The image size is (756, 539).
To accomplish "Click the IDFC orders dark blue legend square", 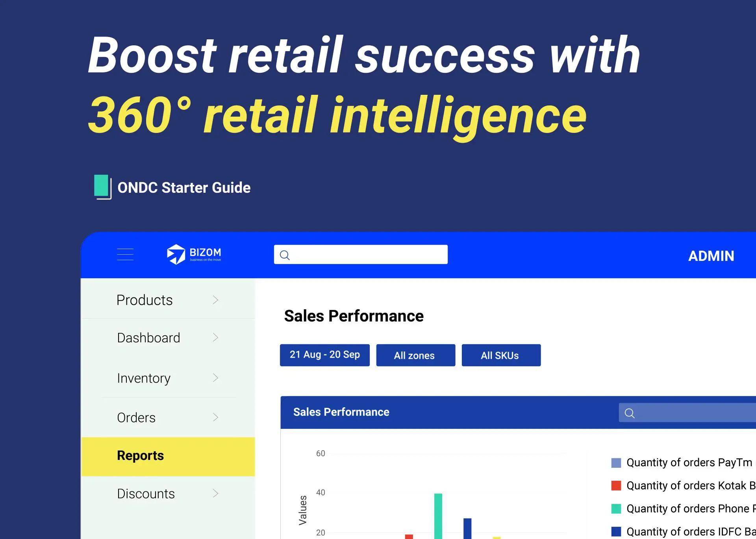I will point(616,532).
